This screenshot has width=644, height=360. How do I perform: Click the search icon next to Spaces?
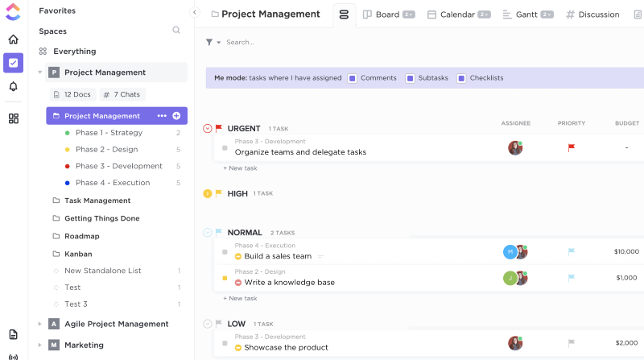tap(176, 31)
